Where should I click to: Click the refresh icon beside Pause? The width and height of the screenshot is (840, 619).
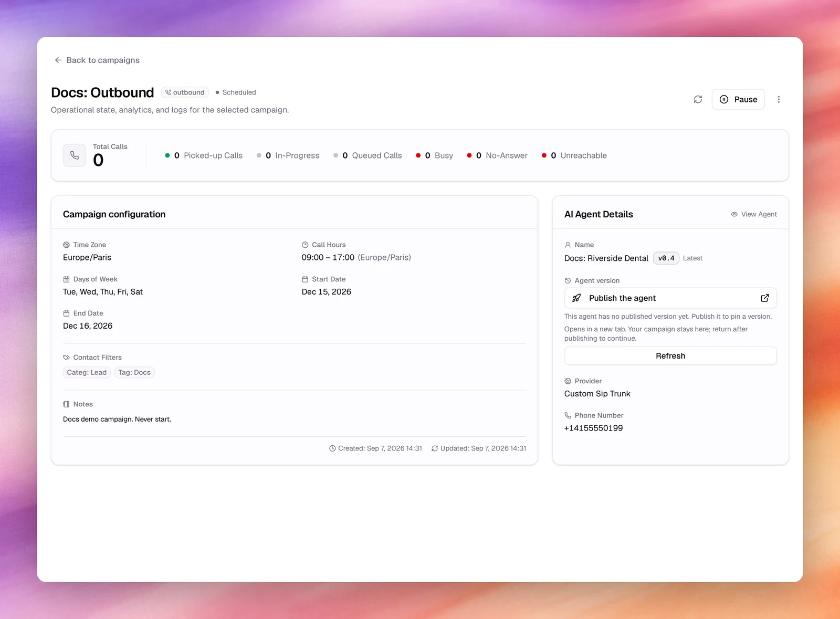click(x=698, y=99)
